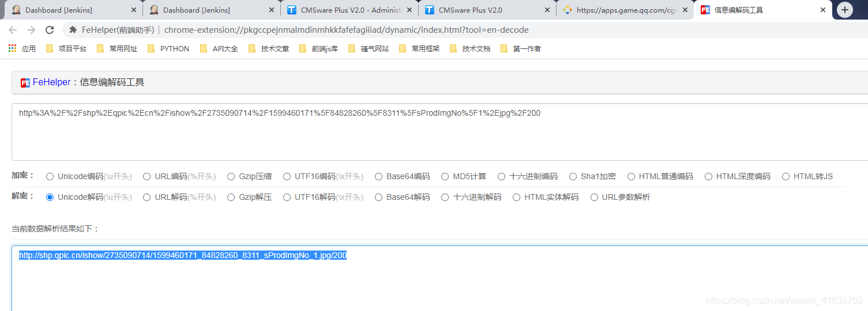Click the browser back arrow
The image size is (868, 311).
[x=13, y=30]
